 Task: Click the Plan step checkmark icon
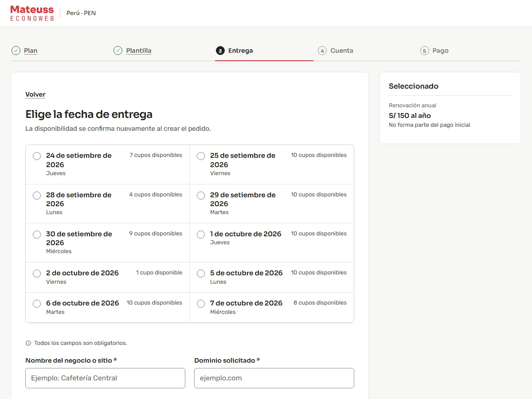pos(16,51)
